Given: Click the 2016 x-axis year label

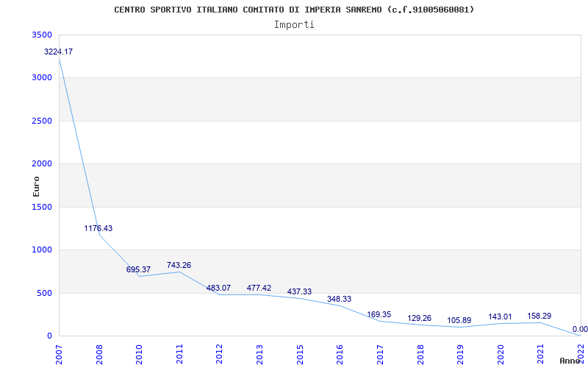Looking at the screenshot, I should (x=340, y=354).
